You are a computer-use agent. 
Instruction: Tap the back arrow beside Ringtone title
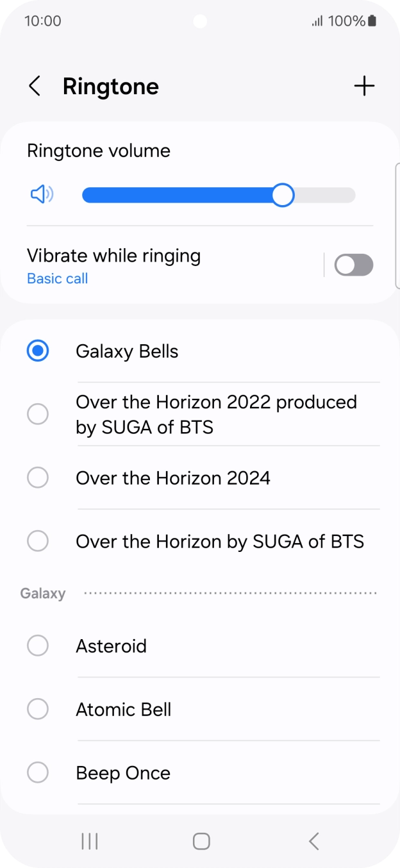point(34,86)
